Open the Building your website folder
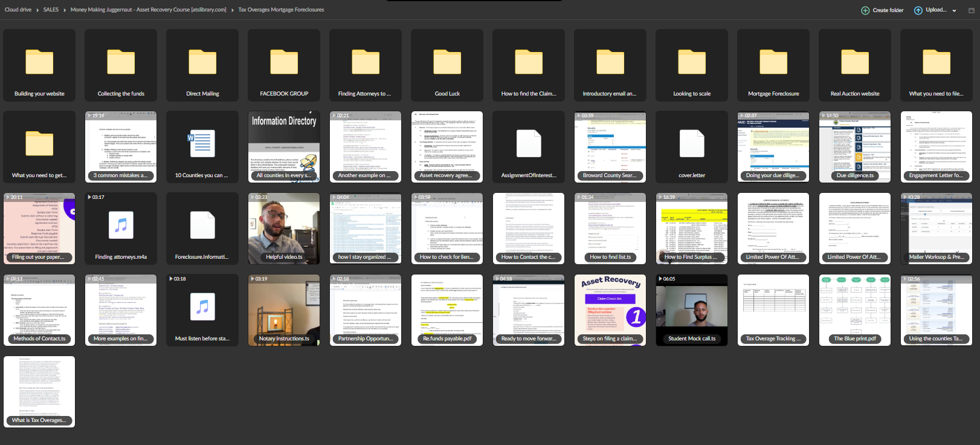Screen dimensions: 980x445 pos(39,65)
